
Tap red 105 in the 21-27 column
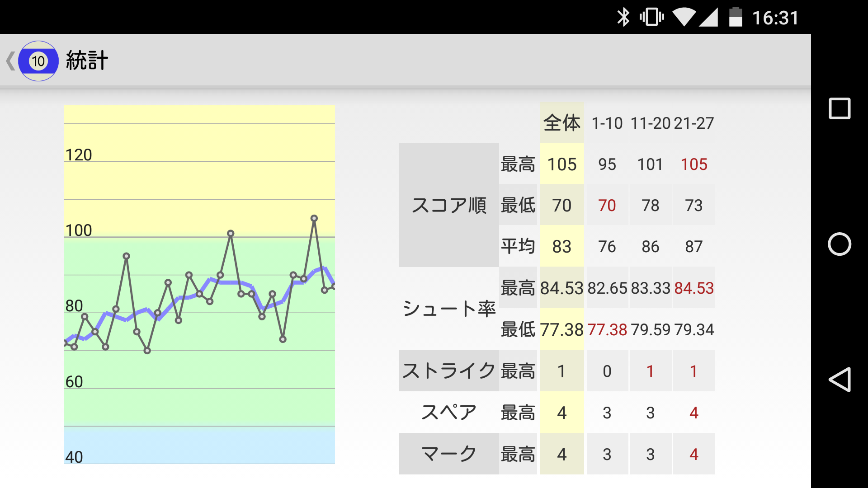pos(694,164)
